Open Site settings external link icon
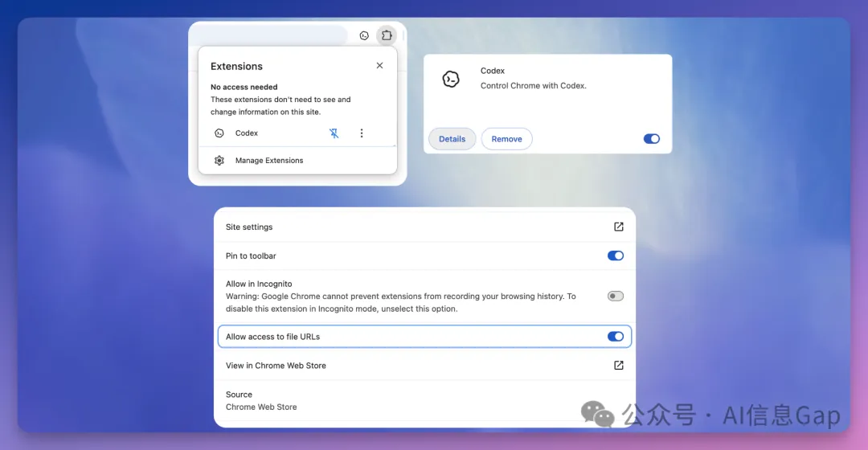 619,227
